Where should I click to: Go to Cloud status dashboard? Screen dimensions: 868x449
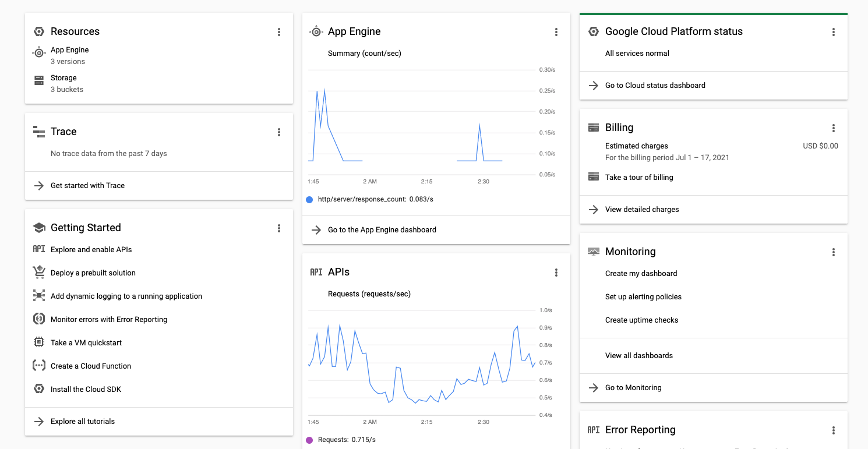coord(655,86)
